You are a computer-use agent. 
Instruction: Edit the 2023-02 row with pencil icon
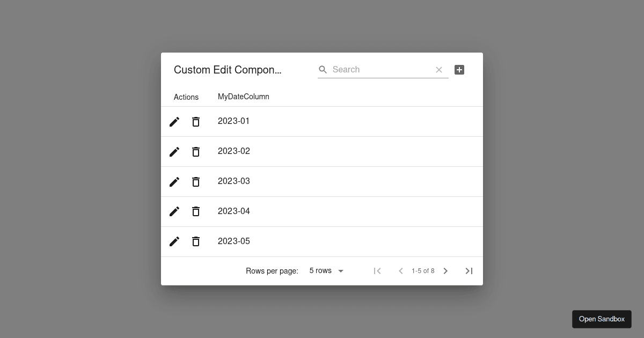coord(174,152)
